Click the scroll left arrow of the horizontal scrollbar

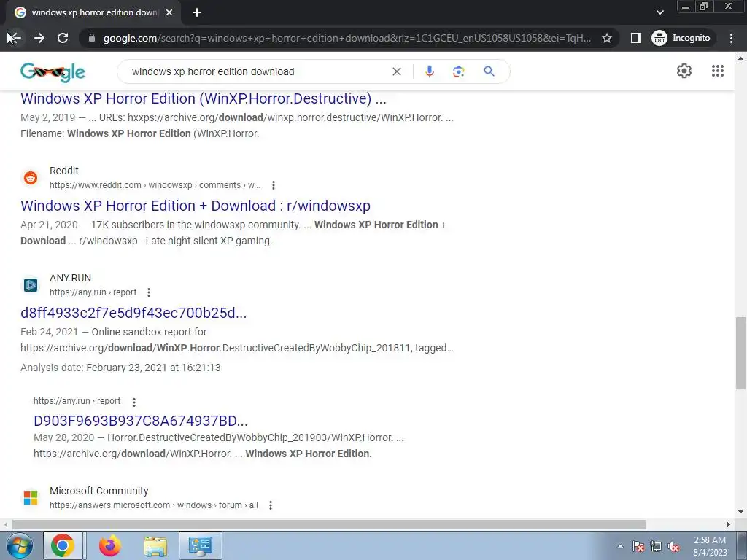[x=5, y=524]
